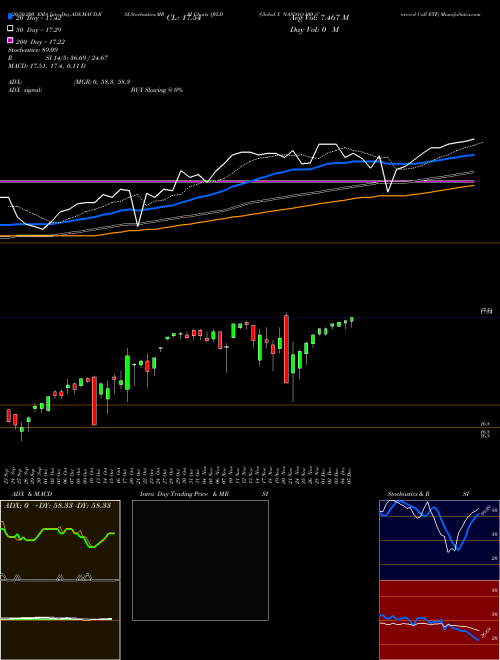This screenshot has width=500, height=660.
Task: Click the 'BUY Slowing @ 0%' signal text
Action: tap(157, 90)
